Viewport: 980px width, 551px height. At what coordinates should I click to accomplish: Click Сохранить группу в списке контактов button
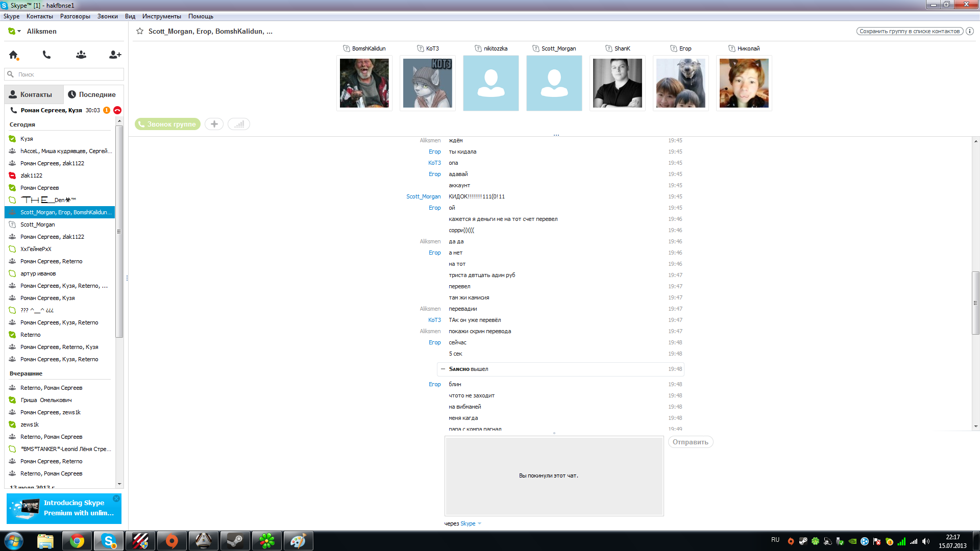910,31
